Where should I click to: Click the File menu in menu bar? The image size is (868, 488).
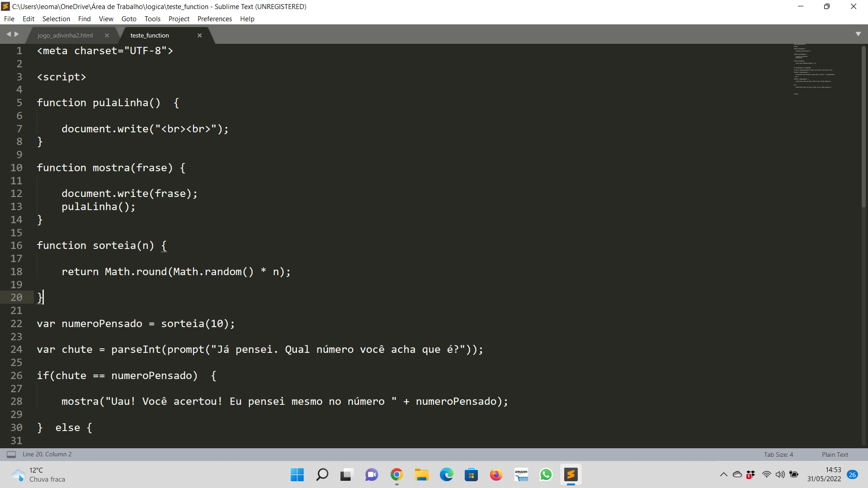(x=9, y=19)
